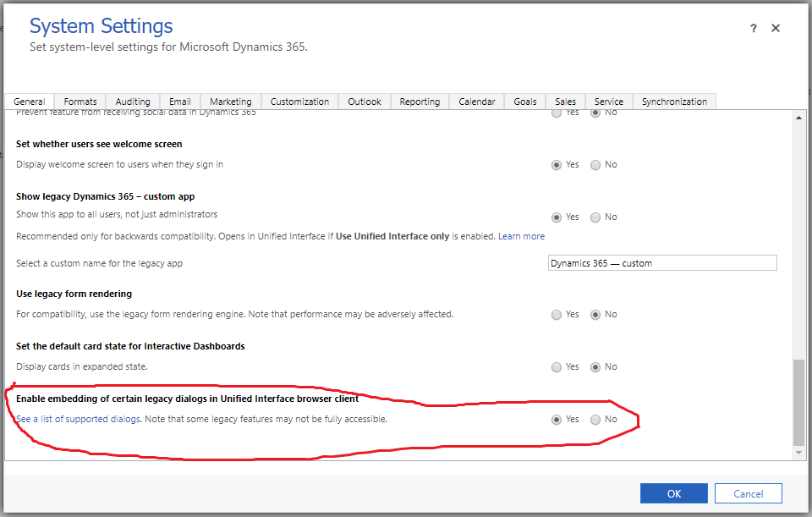The image size is (812, 517).
Task: Click 'Set whether users see welcome screen' heading
Action: click(99, 144)
